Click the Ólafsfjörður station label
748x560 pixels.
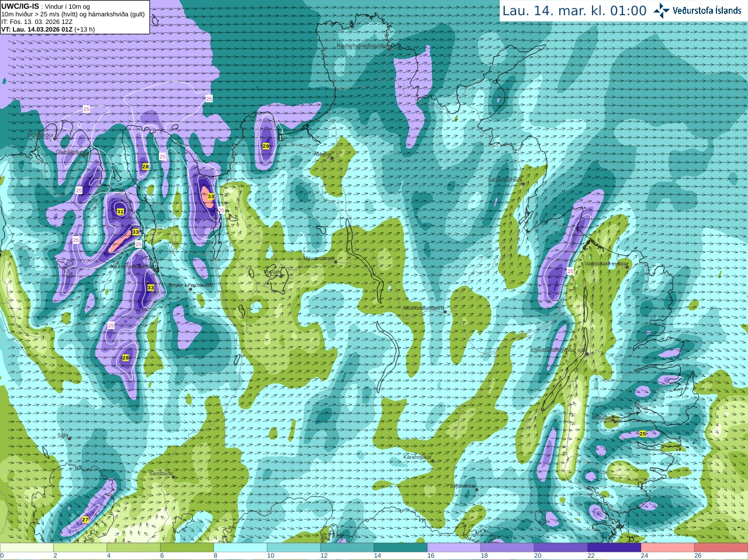click(70, 152)
